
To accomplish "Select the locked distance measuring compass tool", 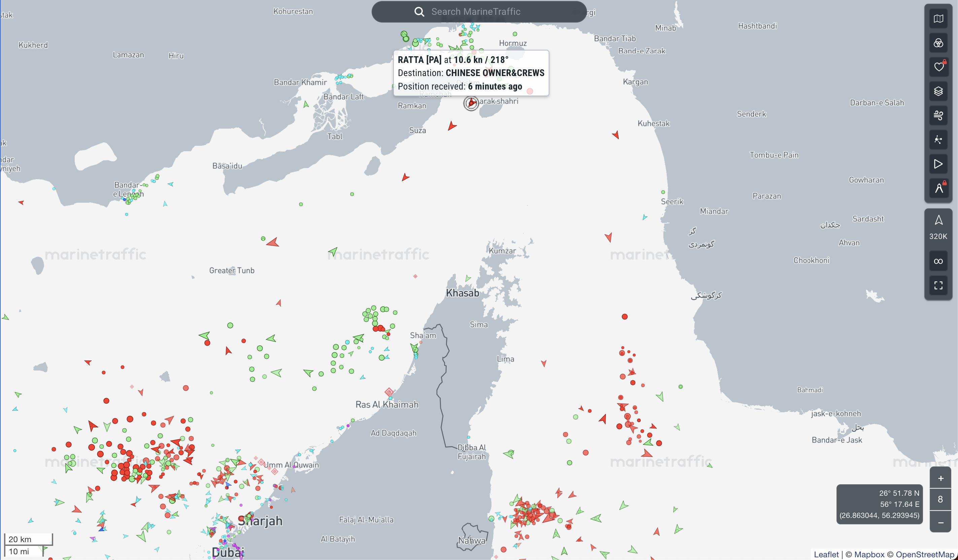I will (938, 188).
